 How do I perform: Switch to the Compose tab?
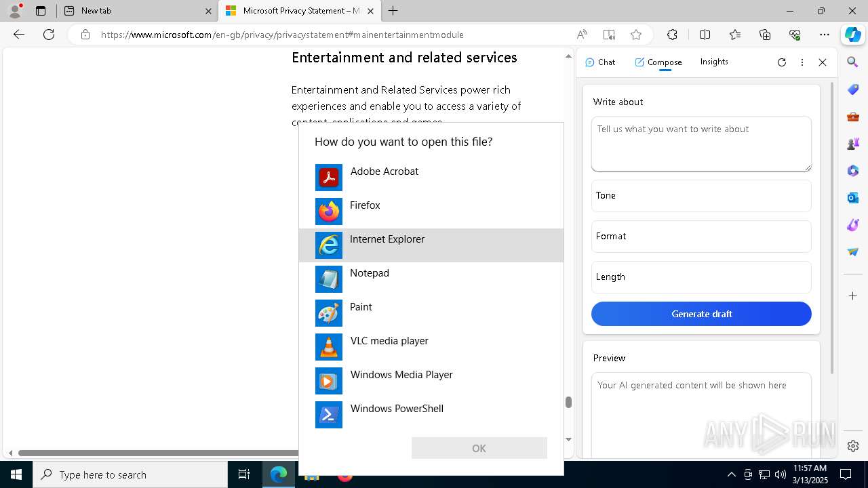658,62
